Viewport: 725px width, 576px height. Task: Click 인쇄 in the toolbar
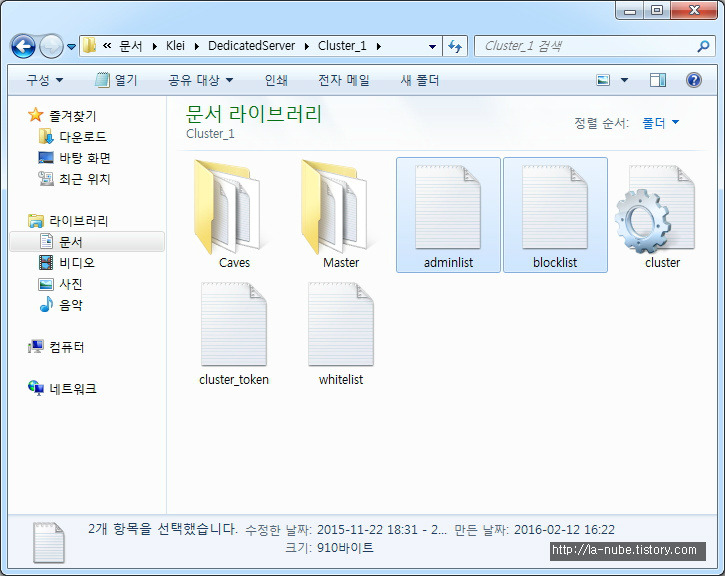[276, 80]
